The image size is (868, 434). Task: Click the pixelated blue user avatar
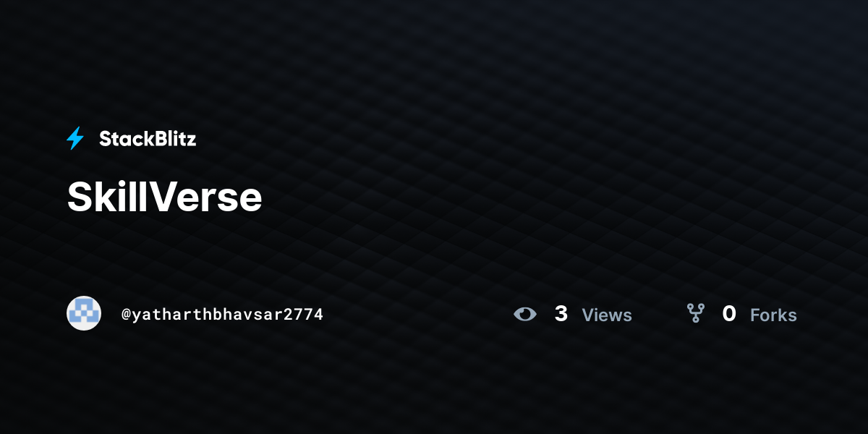pyautogui.click(x=84, y=313)
